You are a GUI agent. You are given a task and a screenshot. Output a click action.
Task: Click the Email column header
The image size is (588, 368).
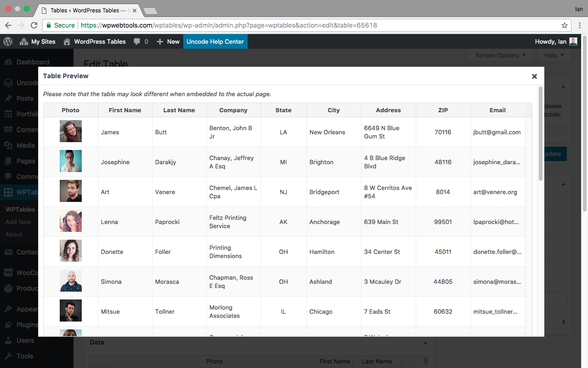click(x=498, y=110)
